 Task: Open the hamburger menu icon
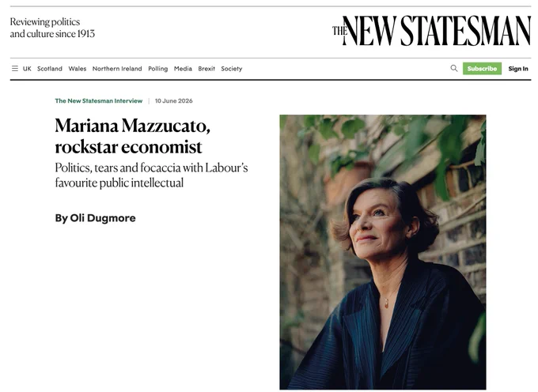pos(15,69)
